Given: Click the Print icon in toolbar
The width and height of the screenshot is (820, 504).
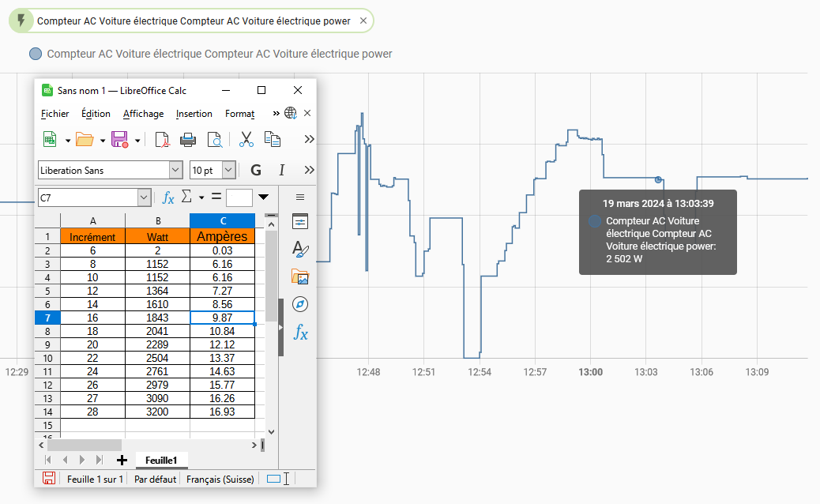Looking at the screenshot, I should click(188, 140).
